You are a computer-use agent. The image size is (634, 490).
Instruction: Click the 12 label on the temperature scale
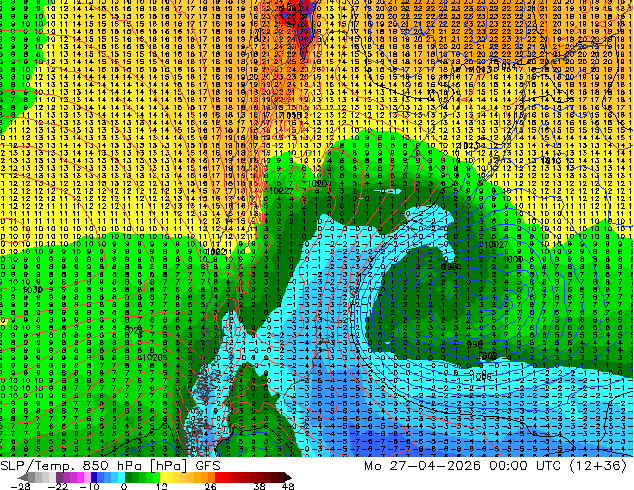(162, 486)
